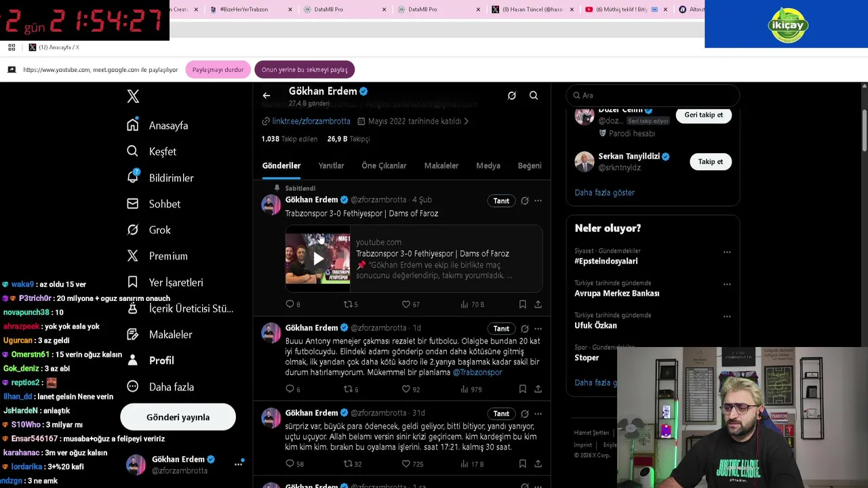Click back arrow beside Gökhan Erdem
This screenshot has width=868, height=488.
[267, 96]
